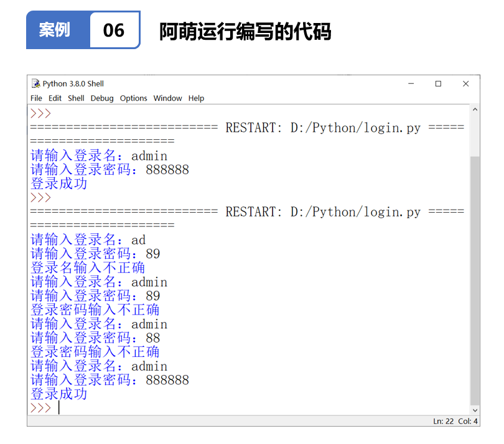Open the Debug menu
Screen dimensions: 504x444
[102, 98]
